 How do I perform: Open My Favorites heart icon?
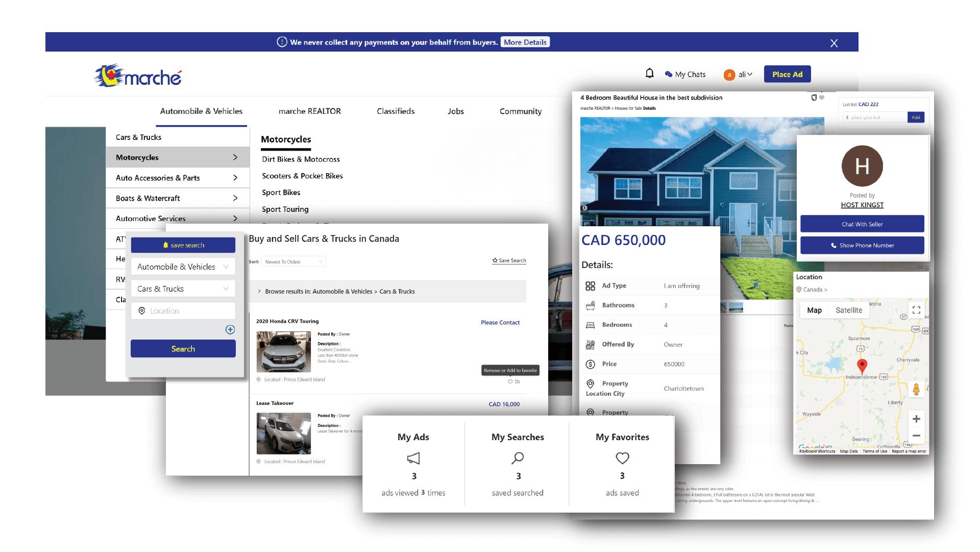(x=622, y=458)
